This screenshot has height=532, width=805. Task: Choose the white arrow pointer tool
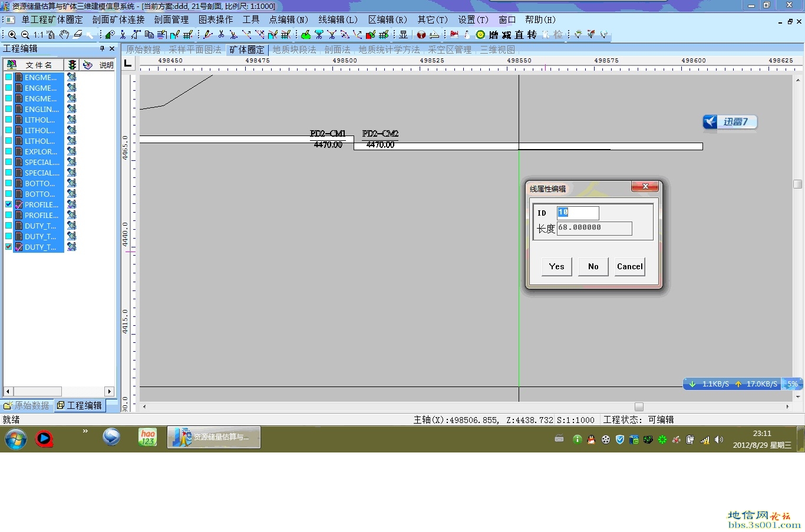(90, 35)
